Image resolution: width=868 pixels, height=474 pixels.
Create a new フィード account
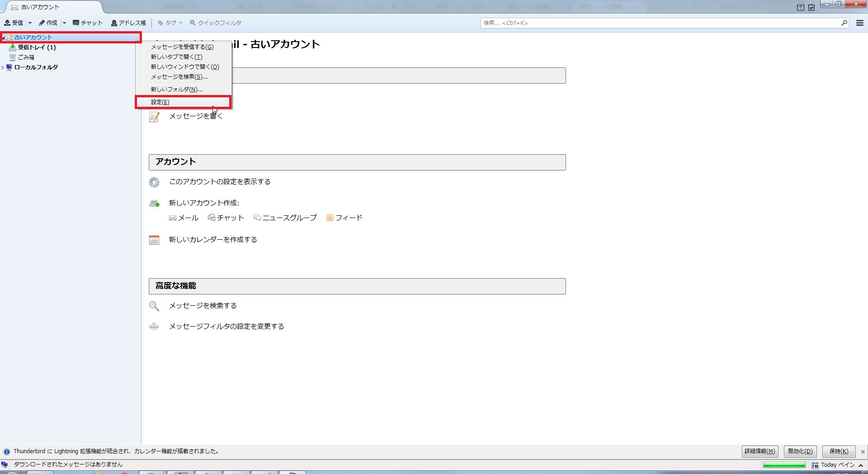click(344, 218)
